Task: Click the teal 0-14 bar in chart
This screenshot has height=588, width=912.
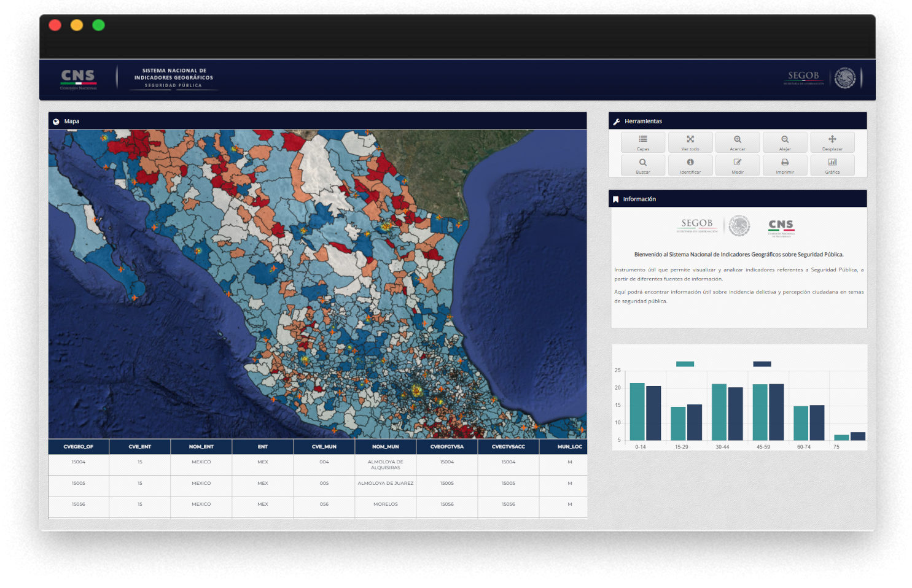Action: [x=637, y=411]
